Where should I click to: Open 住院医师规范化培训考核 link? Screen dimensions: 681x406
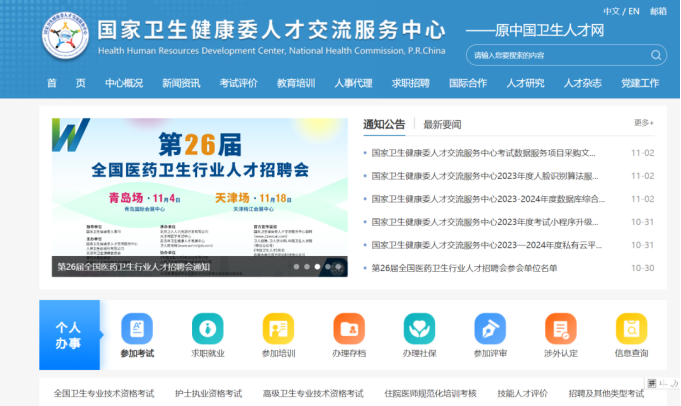pyautogui.click(x=430, y=393)
